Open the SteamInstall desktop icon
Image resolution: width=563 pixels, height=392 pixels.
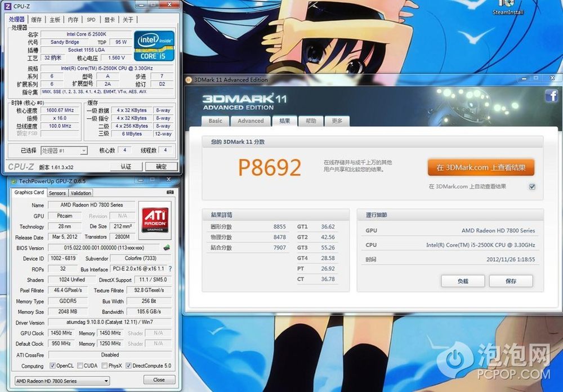click(508, 7)
